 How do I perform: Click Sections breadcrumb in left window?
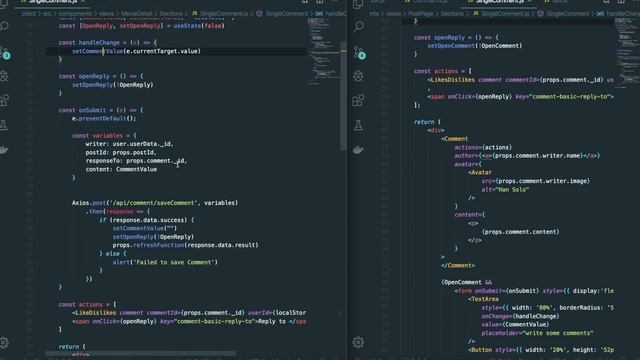(x=171, y=13)
